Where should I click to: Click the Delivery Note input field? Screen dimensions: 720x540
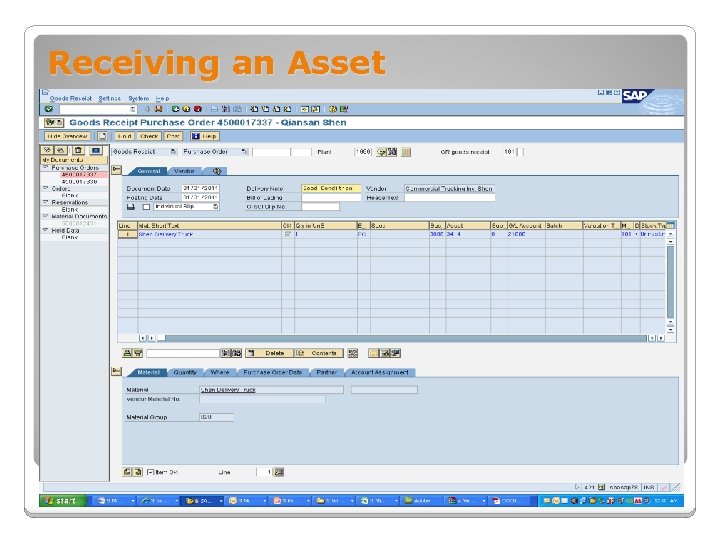coord(331,188)
